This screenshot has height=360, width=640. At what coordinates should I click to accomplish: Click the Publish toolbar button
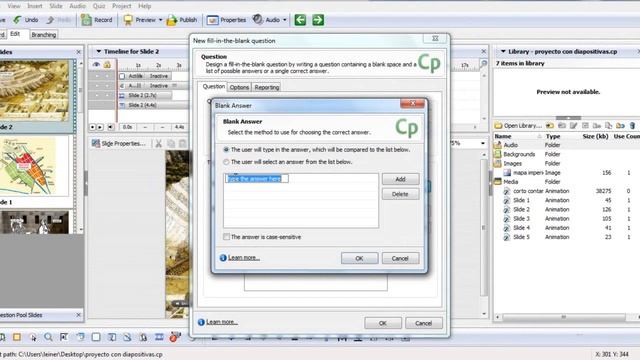click(x=182, y=20)
